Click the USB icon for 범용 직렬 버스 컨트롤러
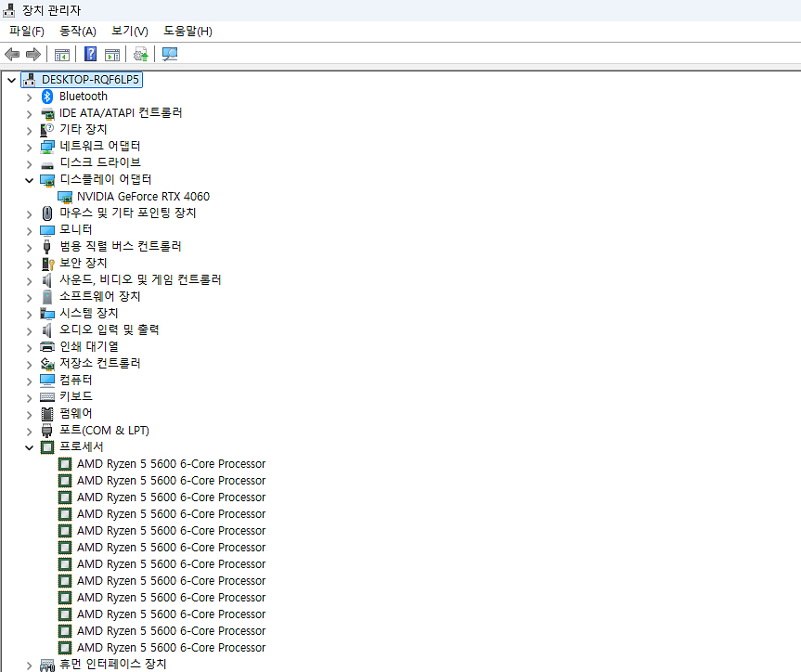The width and height of the screenshot is (801, 672). point(47,247)
